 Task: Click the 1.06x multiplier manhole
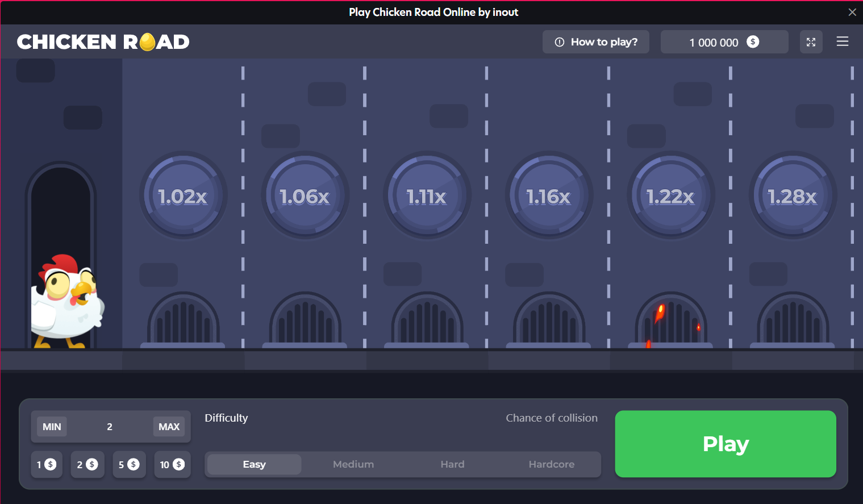[x=305, y=195]
